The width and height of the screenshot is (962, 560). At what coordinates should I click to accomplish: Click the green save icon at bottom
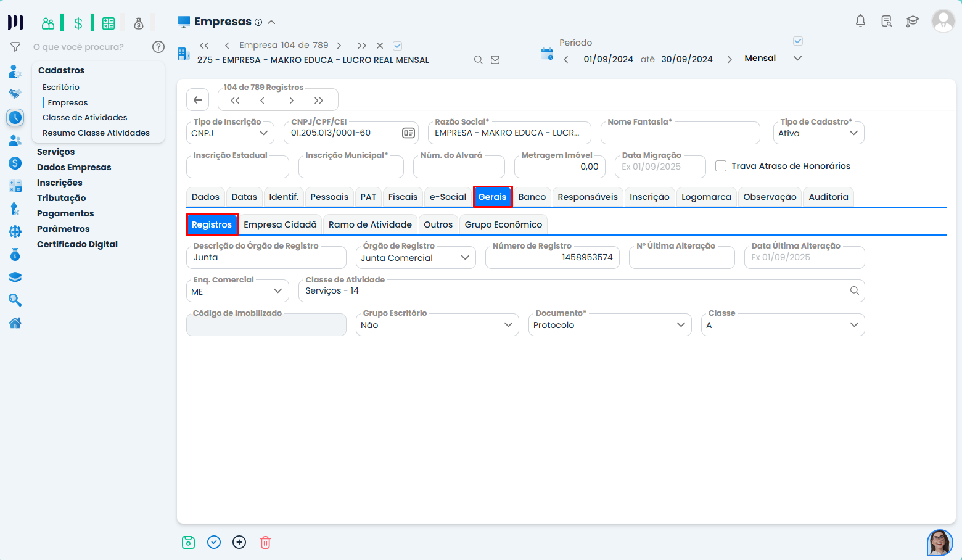(x=188, y=542)
